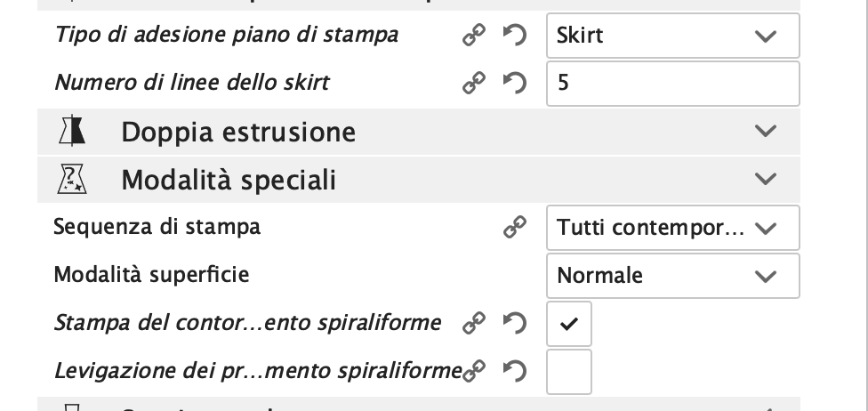Open the Skirt adhesion type dropdown
868x411 pixels.
pyautogui.click(x=672, y=36)
